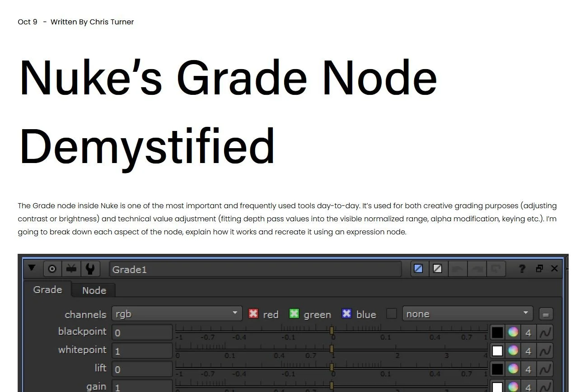Click the whitepoint value field

tap(142, 350)
